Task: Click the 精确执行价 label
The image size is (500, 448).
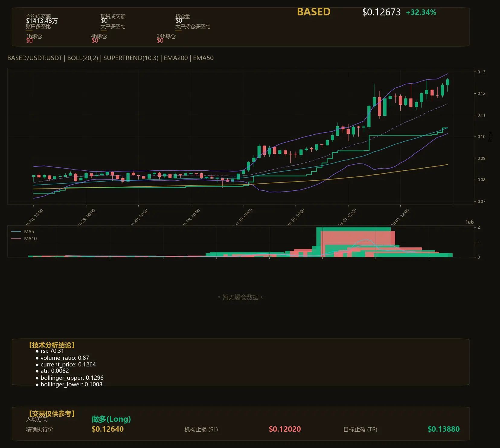Action: (40, 430)
